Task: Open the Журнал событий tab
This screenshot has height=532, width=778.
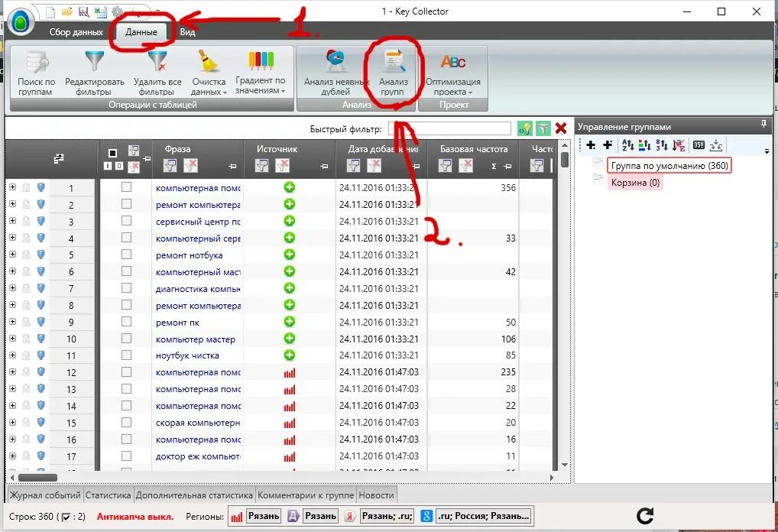Action: (x=45, y=495)
